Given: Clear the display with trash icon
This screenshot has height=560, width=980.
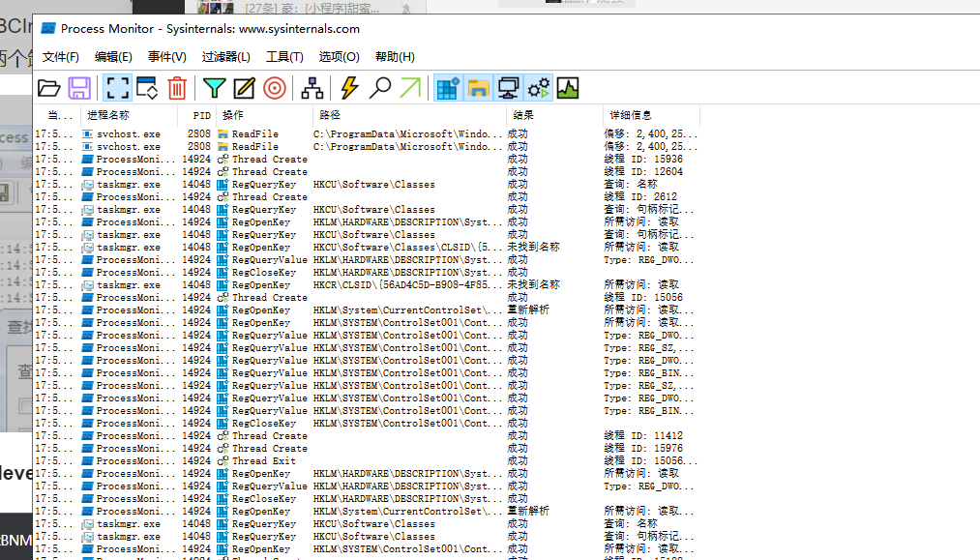Looking at the screenshot, I should [177, 88].
